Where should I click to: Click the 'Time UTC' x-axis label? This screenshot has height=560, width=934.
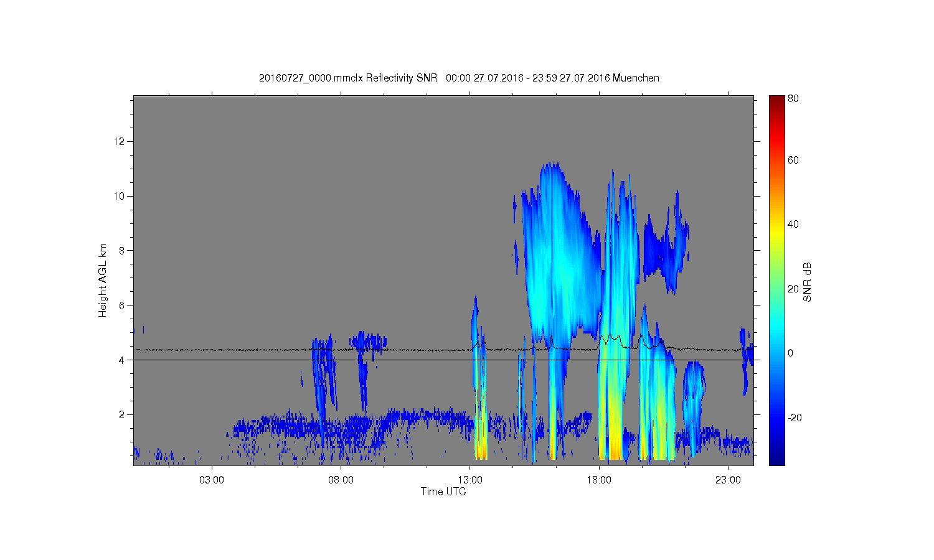[443, 492]
